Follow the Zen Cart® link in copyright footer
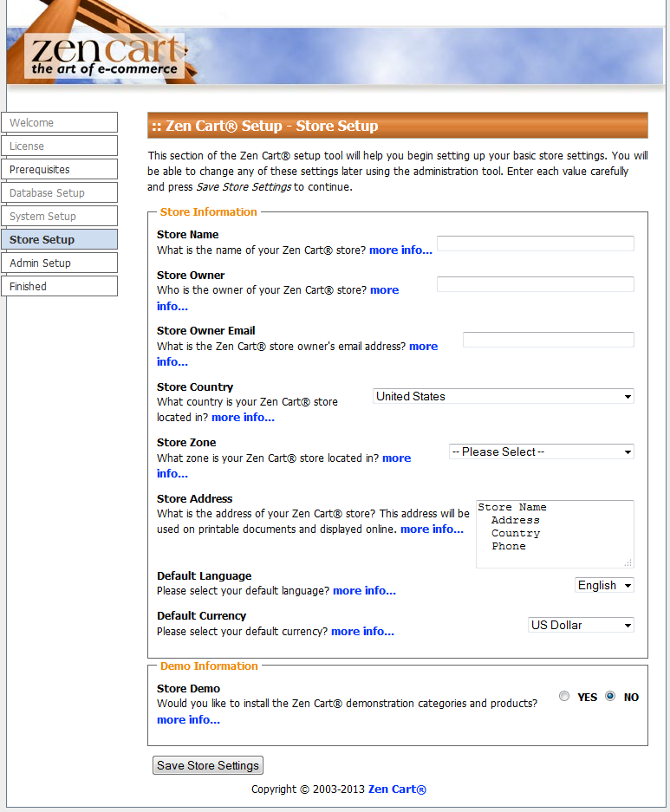The image size is (670, 812). pyautogui.click(x=397, y=789)
